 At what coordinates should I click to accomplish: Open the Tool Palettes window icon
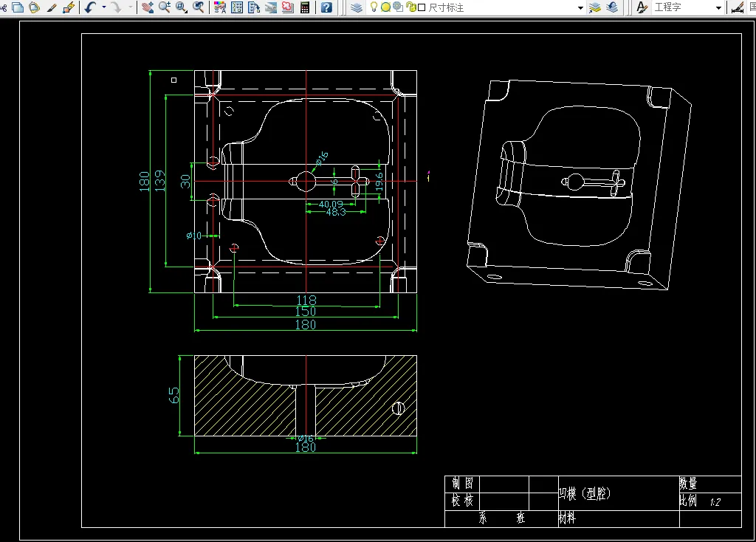point(254,7)
